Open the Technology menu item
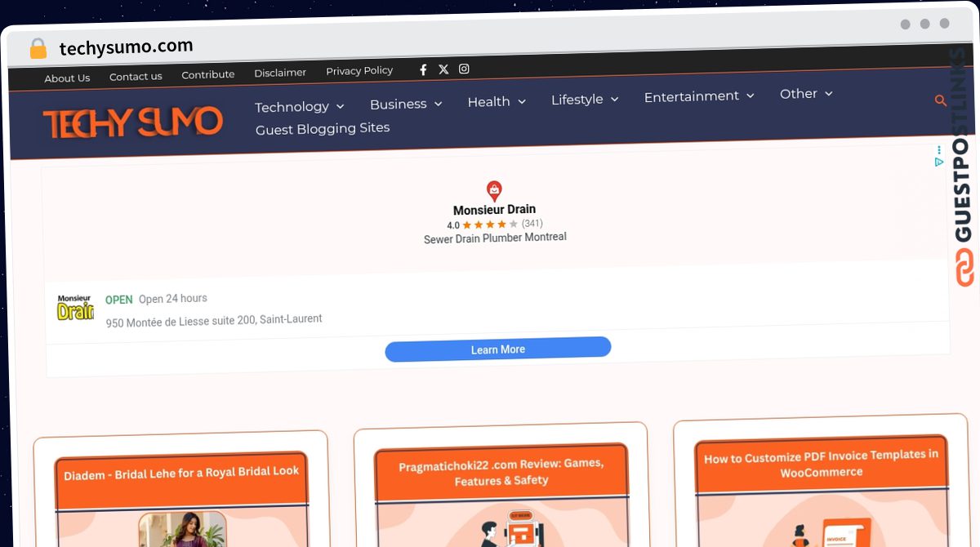Image resolution: width=980 pixels, height=547 pixels. click(292, 107)
